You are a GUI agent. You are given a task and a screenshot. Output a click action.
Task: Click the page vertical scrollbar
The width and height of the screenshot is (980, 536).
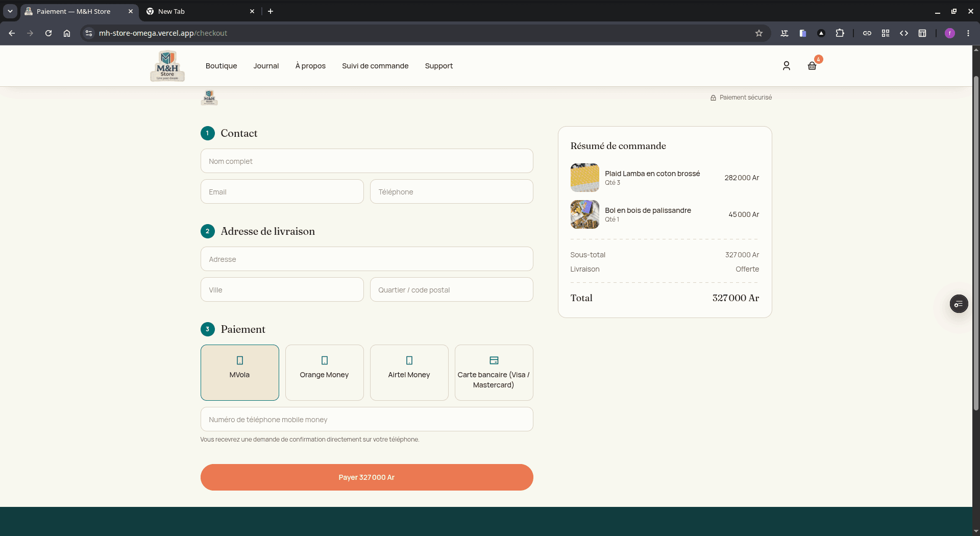click(x=976, y=242)
